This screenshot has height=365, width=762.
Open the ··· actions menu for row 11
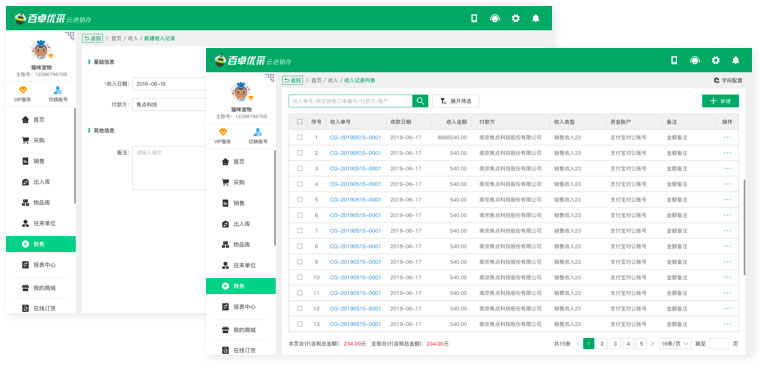[x=727, y=293]
